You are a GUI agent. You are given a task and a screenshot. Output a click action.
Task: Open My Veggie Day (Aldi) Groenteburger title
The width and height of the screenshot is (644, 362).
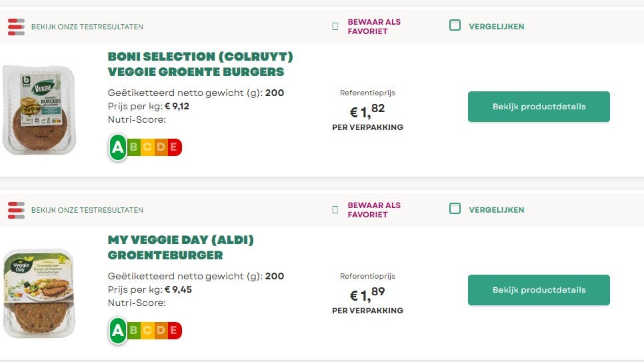click(181, 247)
